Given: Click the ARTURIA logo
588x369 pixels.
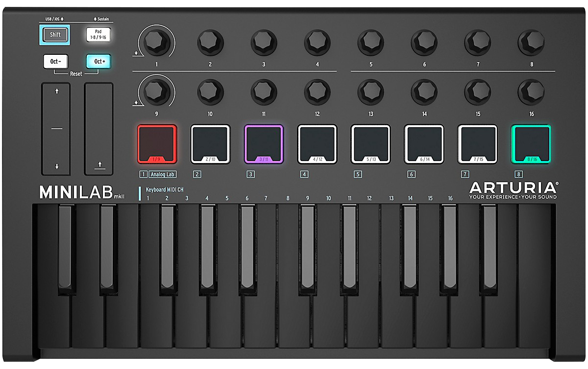Looking at the screenshot, I should [513, 187].
